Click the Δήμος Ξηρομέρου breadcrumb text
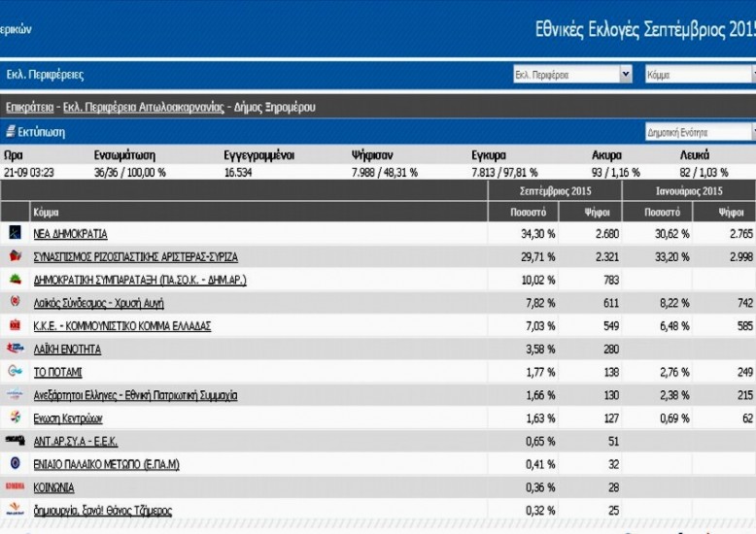This screenshot has height=534, width=756. (274, 107)
